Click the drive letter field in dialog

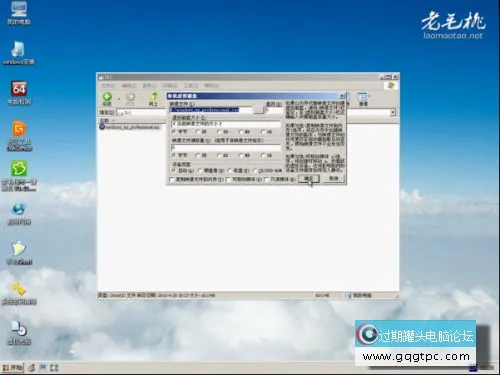[273, 110]
